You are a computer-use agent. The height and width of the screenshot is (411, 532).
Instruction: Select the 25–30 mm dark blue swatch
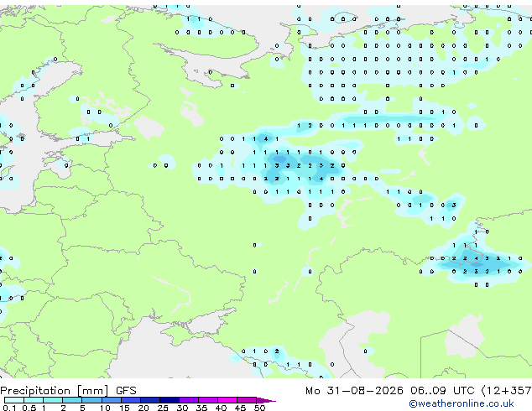[x=170, y=400]
